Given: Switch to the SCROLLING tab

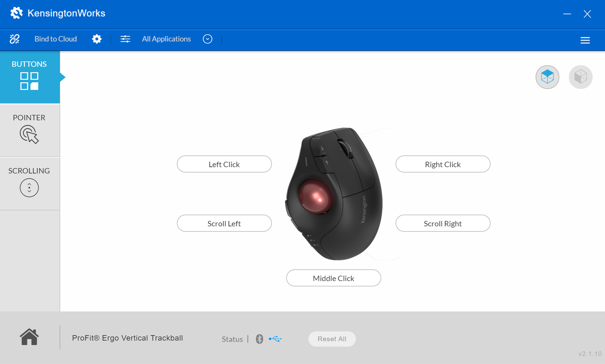Looking at the screenshot, I should pos(30,183).
